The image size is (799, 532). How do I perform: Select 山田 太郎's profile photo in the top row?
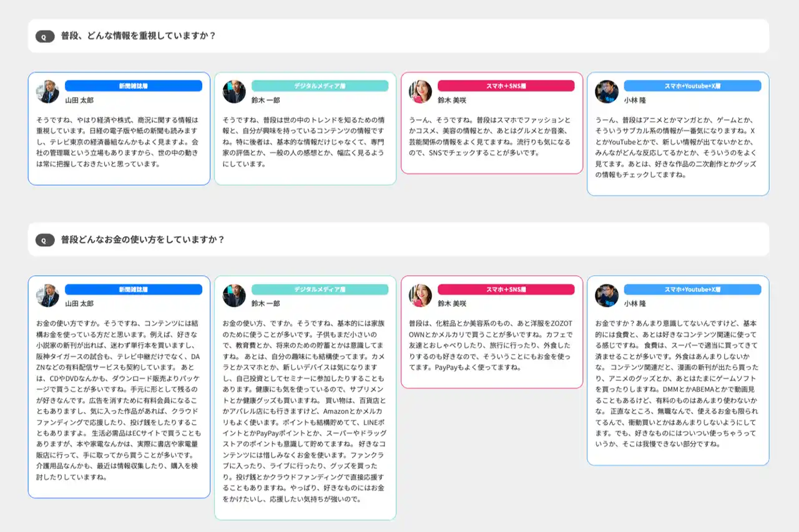[47, 89]
